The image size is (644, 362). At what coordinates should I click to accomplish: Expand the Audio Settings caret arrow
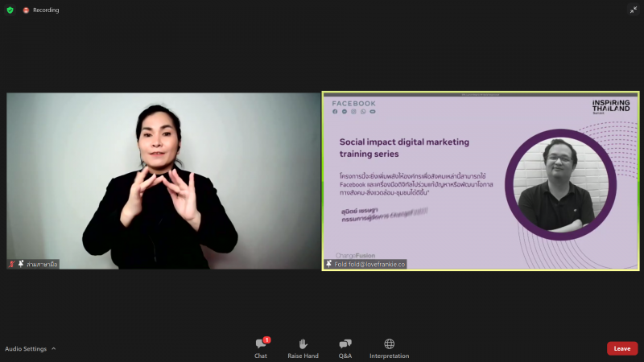point(54,348)
